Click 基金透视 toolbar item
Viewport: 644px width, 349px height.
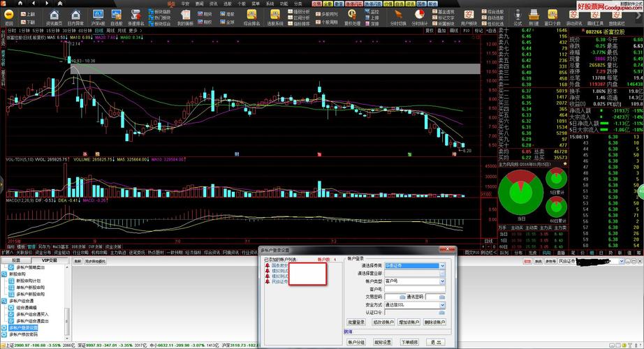pyautogui.click(x=443, y=12)
